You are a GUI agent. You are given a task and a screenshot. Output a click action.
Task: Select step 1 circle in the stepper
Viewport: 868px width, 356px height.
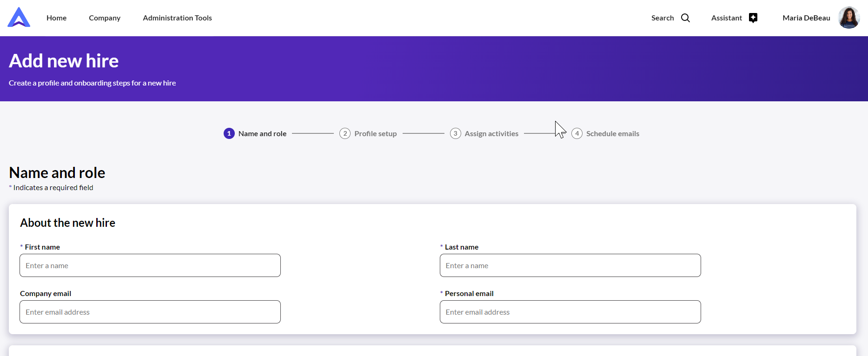point(229,133)
